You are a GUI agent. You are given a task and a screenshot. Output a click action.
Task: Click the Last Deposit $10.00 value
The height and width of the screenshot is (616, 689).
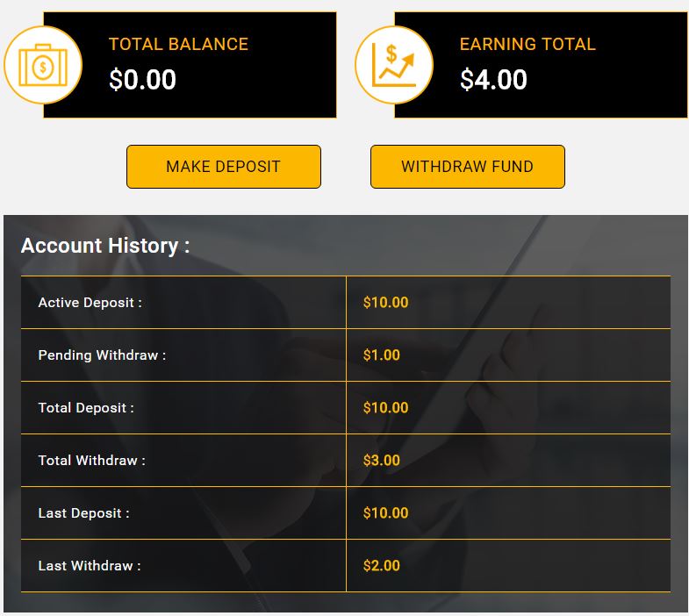[x=386, y=513]
